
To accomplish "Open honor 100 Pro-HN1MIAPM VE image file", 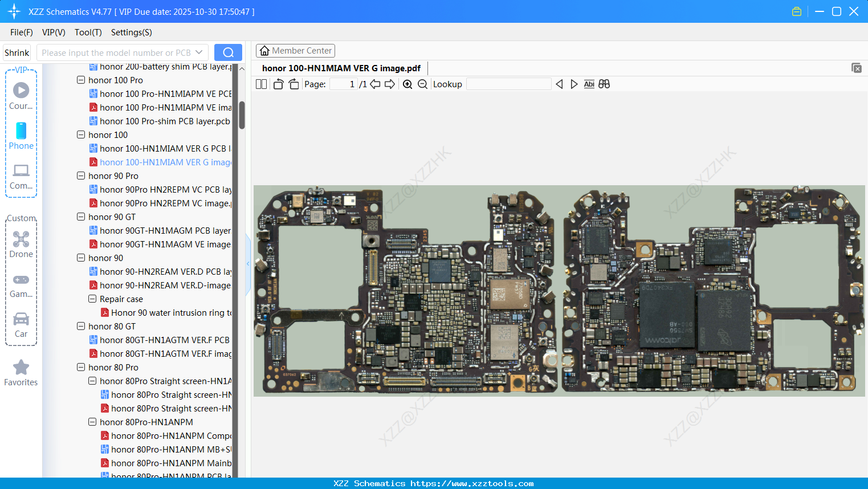I will (160, 108).
